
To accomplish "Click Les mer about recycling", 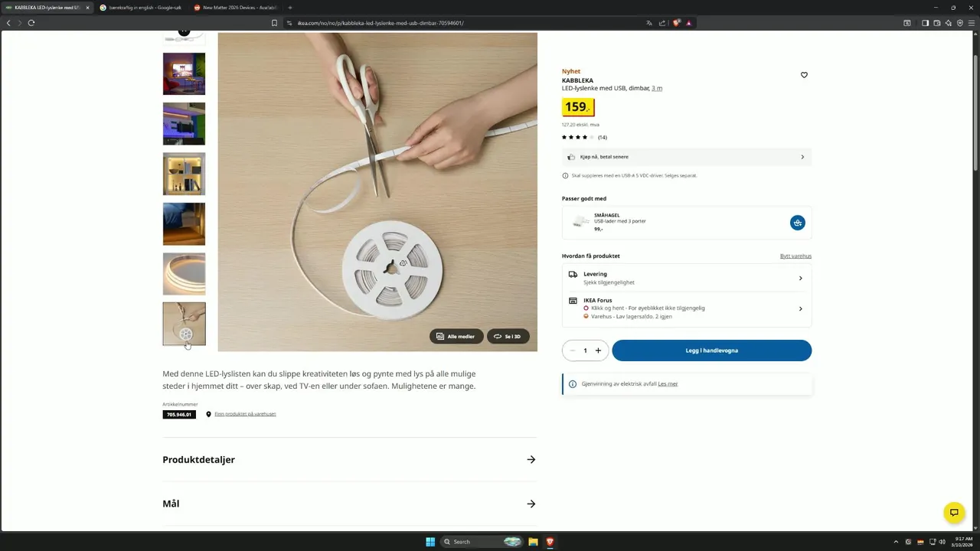I will pyautogui.click(x=668, y=384).
